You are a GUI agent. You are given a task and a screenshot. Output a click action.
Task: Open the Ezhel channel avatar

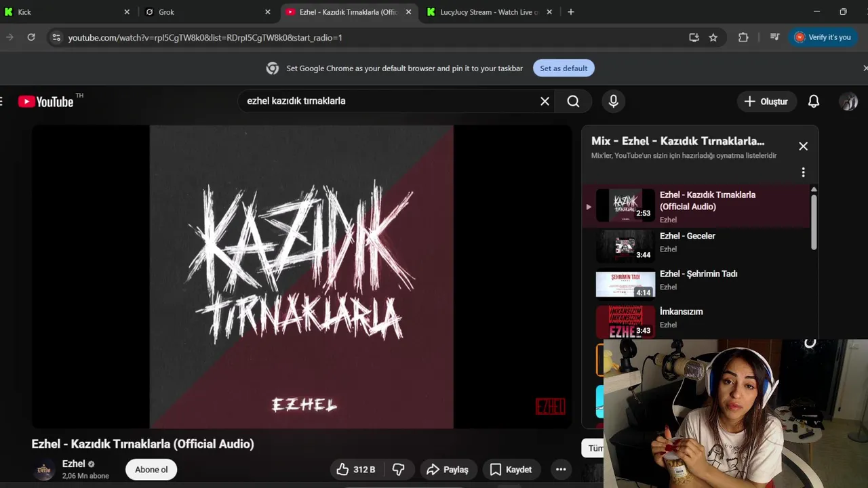click(x=44, y=470)
